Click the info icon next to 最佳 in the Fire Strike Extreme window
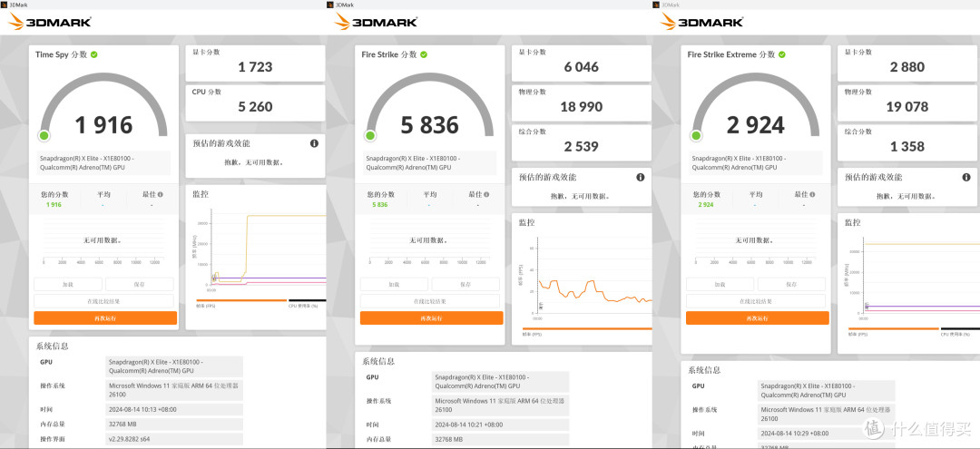The height and width of the screenshot is (449, 980). [x=813, y=195]
